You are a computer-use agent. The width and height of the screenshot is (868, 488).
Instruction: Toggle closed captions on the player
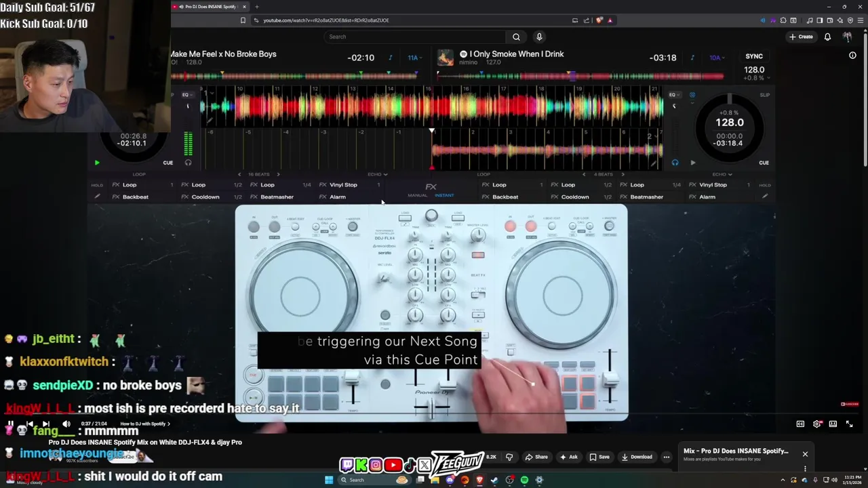pos(800,424)
